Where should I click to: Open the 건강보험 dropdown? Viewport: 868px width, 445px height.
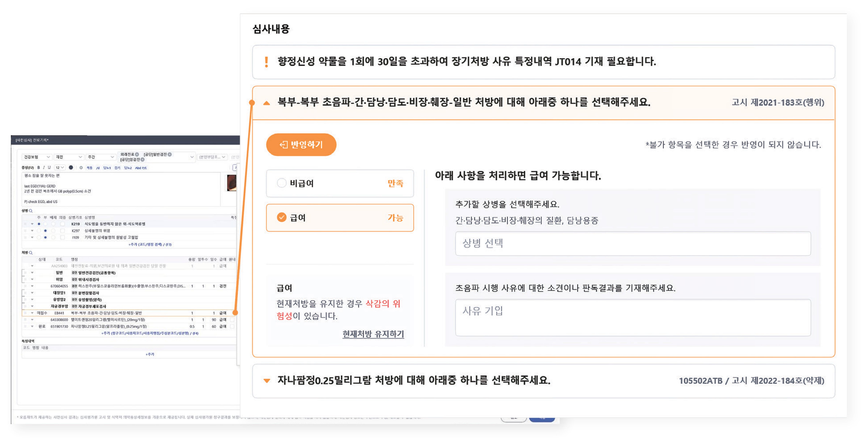pyautogui.click(x=36, y=157)
